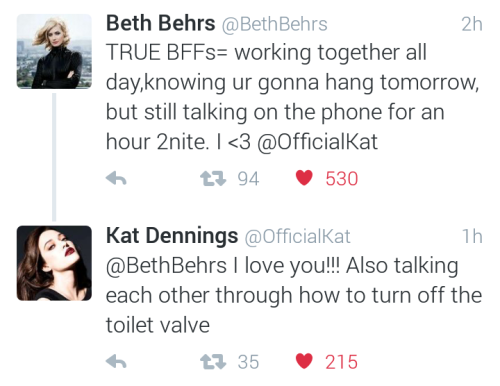Image resolution: width=500 pixels, height=386 pixels.
Task: Reply to Kat Dennings' tweet
Action: (x=116, y=362)
